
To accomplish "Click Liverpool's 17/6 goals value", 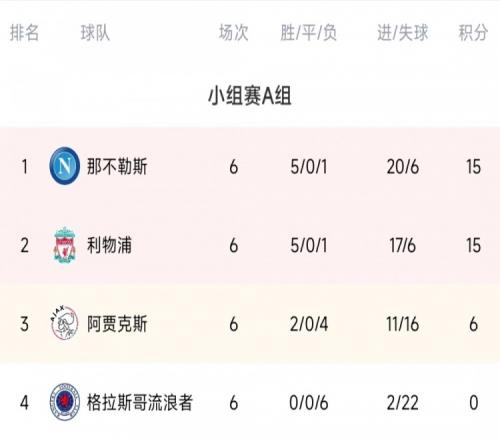I will point(403,245).
